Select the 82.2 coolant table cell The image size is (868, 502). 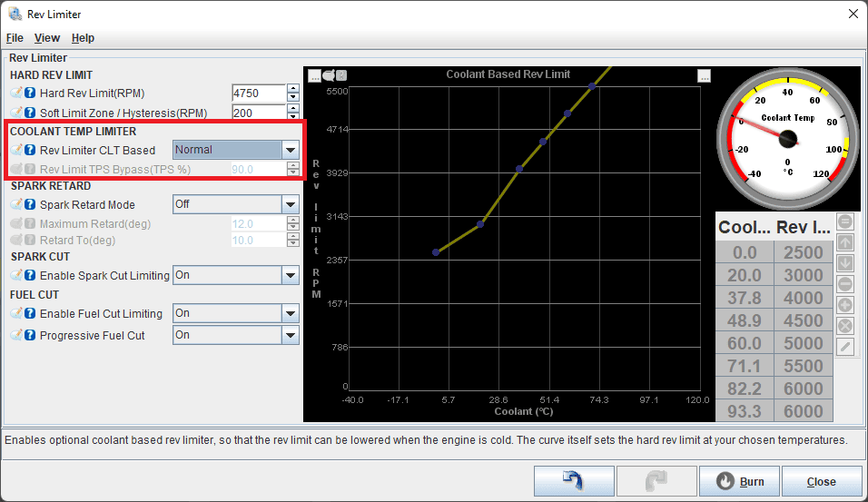pyautogui.click(x=744, y=389)
